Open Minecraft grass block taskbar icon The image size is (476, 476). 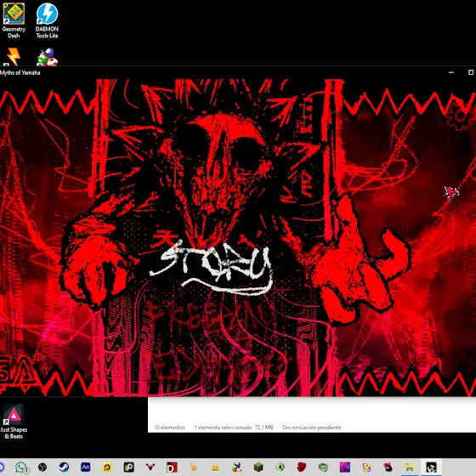pyautogui.click(x=258, y=467)
